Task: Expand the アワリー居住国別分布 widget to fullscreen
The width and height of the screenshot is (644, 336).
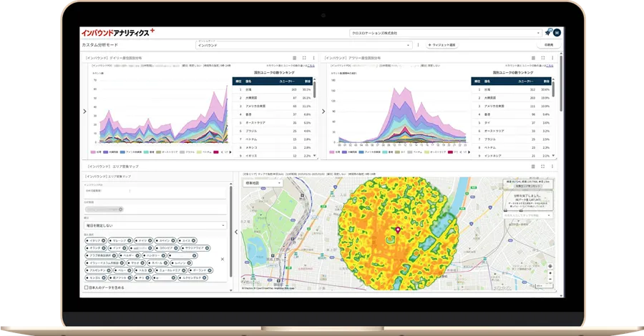Action: coord(543,58)
